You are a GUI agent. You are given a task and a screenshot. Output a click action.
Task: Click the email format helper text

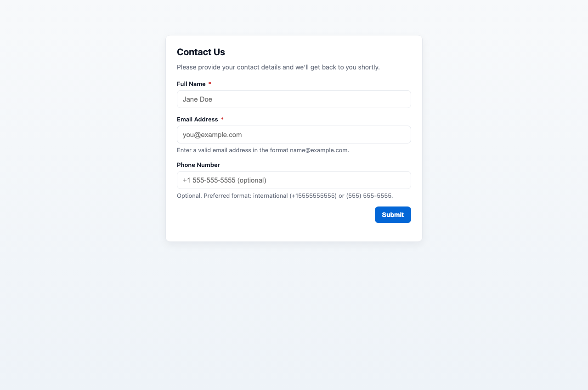(x=263, y=150)
